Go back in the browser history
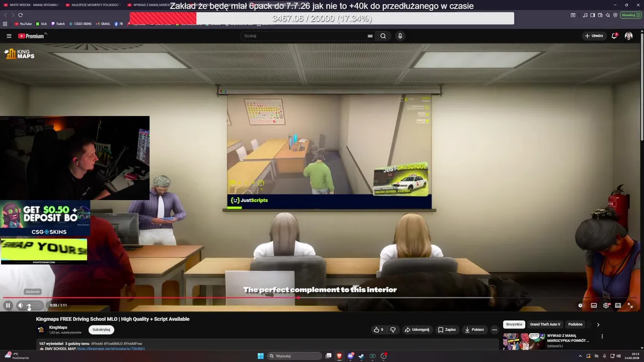 [x=5, y=15]
